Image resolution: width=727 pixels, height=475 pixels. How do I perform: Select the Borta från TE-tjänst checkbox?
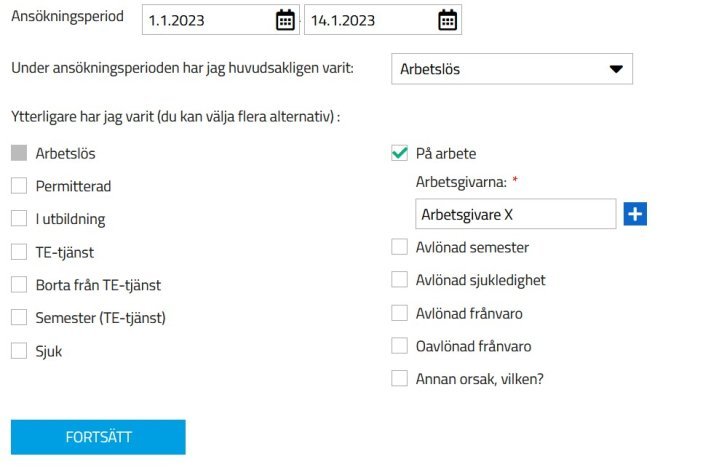19,284
